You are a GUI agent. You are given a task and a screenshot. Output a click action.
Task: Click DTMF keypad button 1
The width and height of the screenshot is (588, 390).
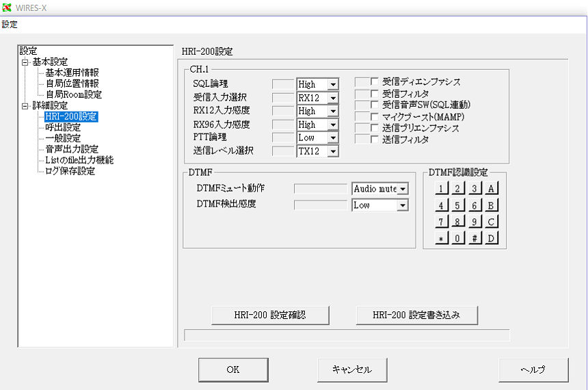tap(442, 188)
